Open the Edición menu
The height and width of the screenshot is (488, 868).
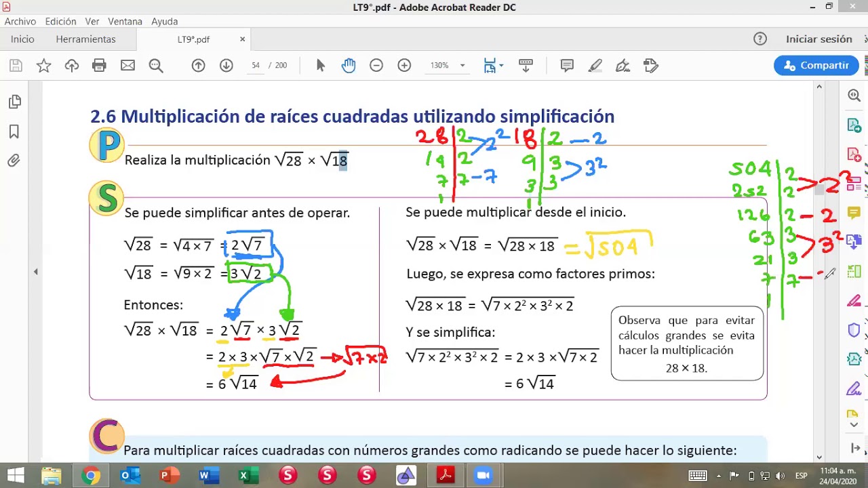(60, 22)
